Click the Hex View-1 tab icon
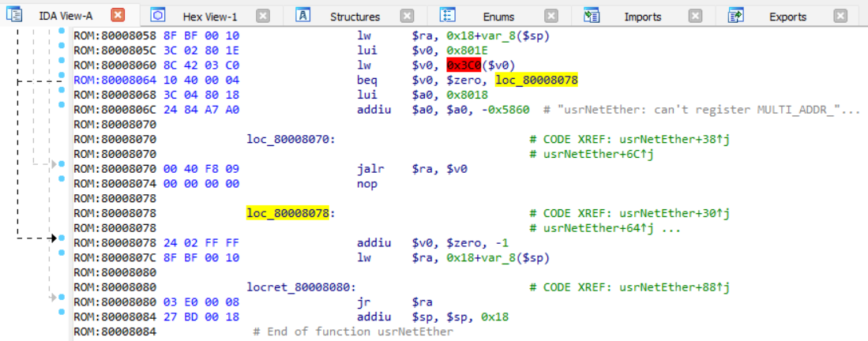 (x=158, y=15)
